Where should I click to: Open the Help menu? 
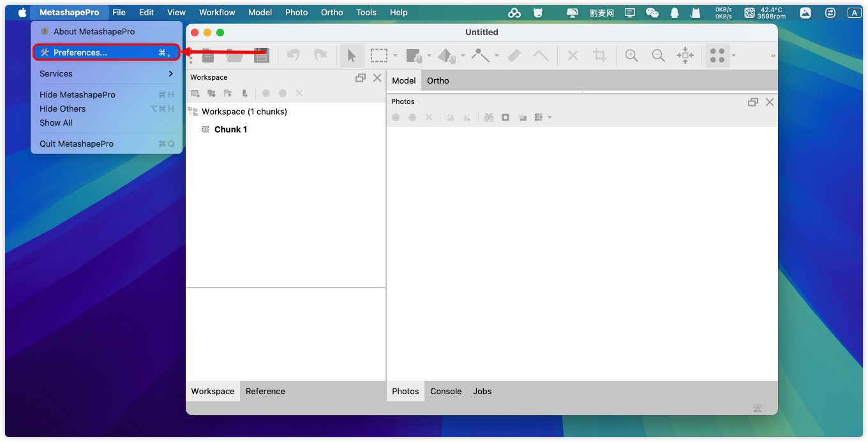[399, 12]
